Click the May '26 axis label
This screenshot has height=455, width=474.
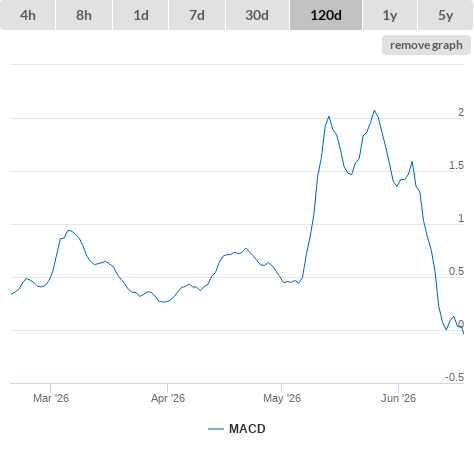282,398
